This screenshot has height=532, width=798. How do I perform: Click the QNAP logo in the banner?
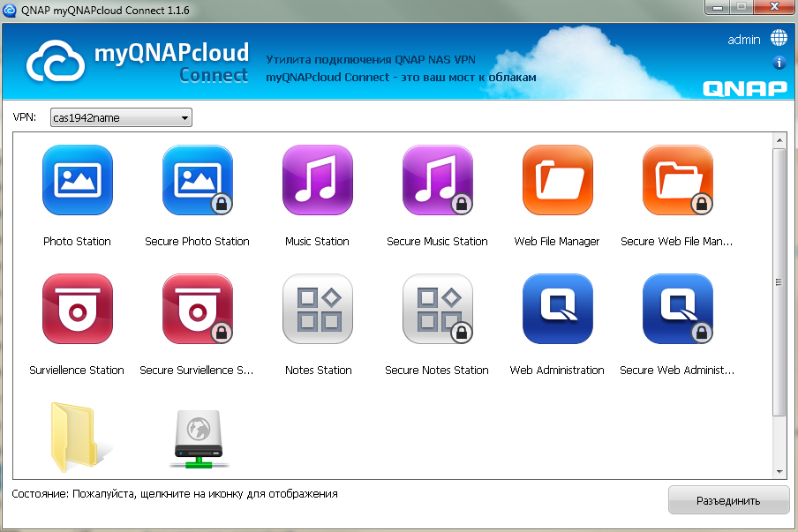(744, 89)
